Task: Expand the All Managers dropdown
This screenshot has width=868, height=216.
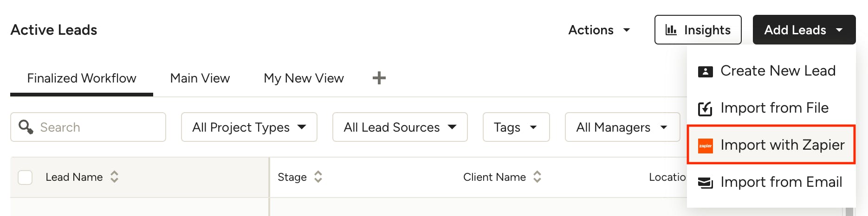Action: click(622, 127)
